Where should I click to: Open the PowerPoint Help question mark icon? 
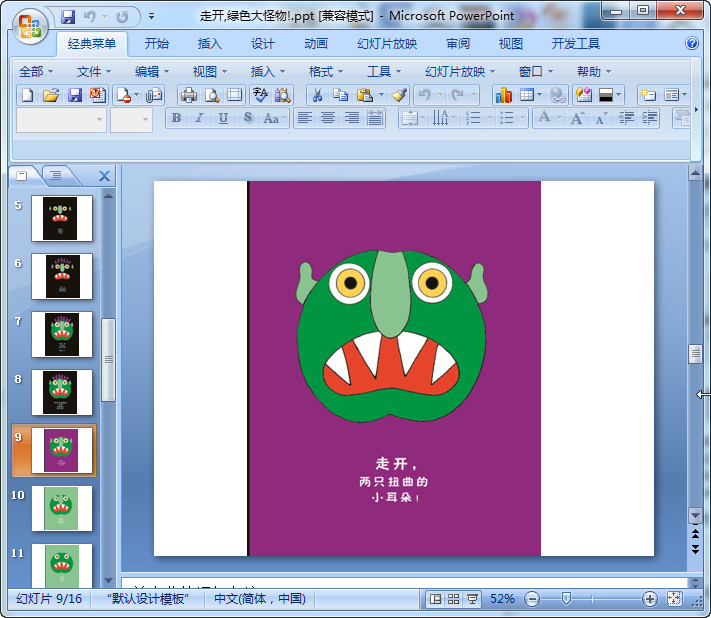[x=692, y=44]
